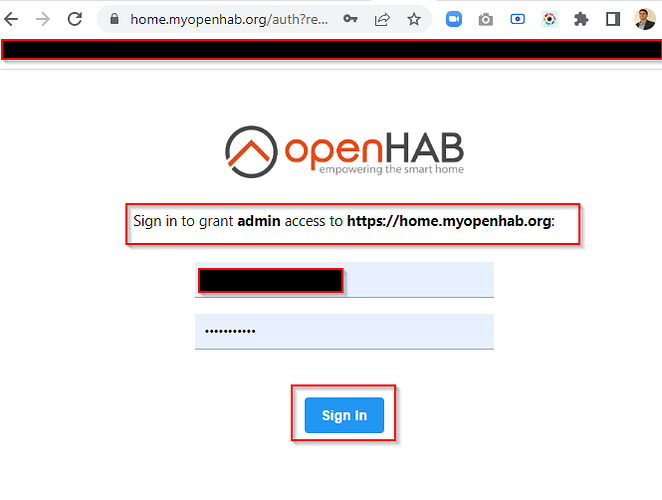Image resolution: width=662 pixels, height=500 pixels.
Task: Reload the page with refresh icon
Action: point(75,19)
